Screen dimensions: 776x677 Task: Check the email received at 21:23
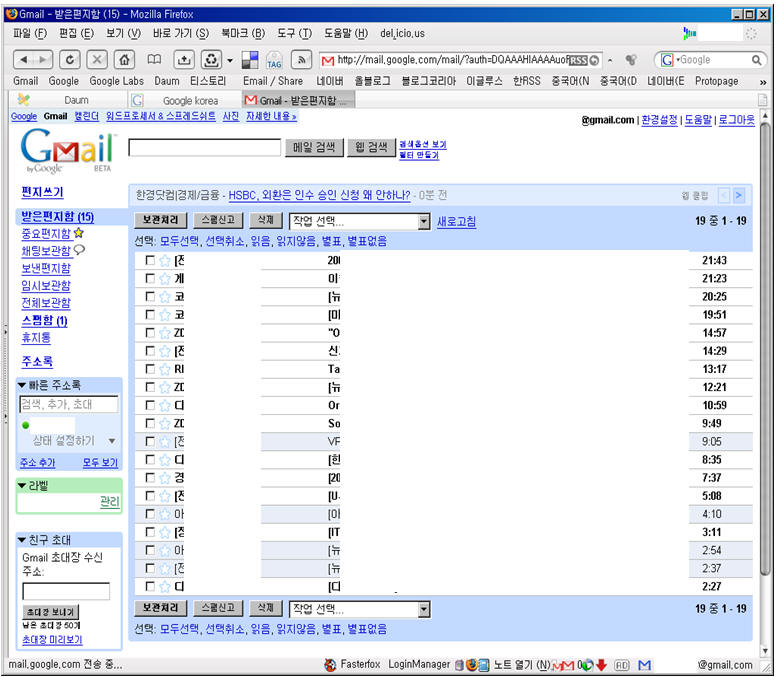[150, 278]
